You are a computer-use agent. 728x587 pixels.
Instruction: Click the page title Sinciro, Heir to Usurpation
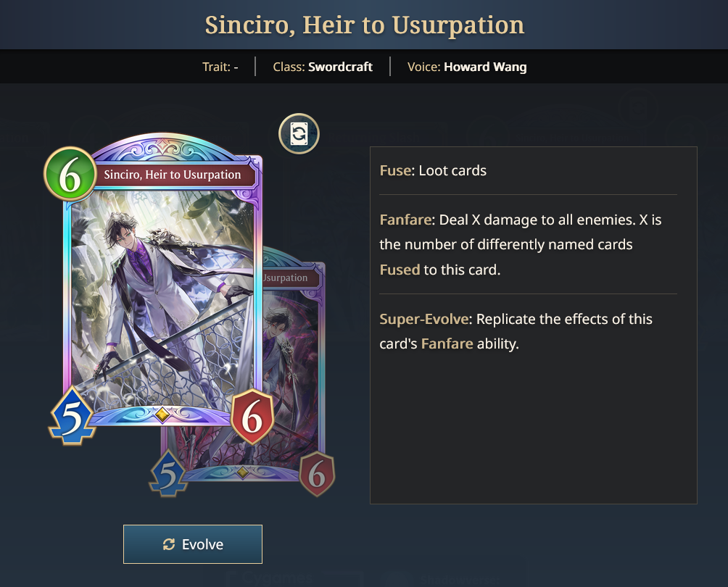tap(365, 25)
